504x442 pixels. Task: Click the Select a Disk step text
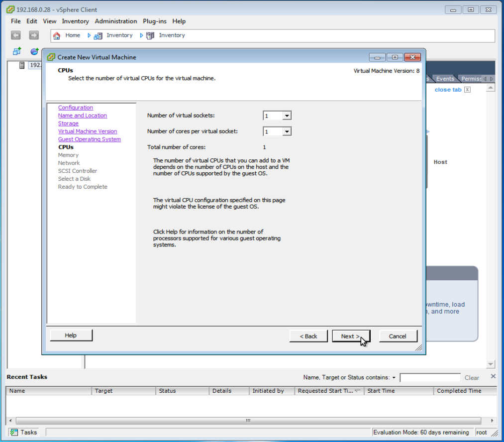(74, 179)
